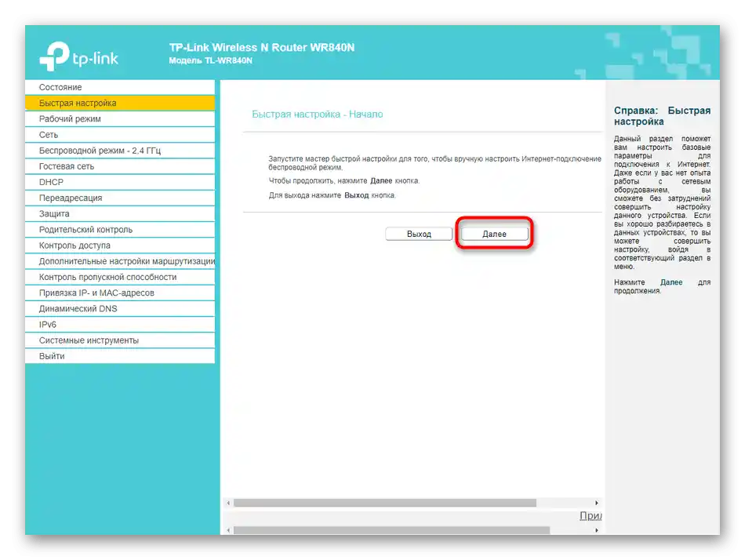Click the bottom horizontal scrollbar's left arrow
745x560 pixels.
tap(228, 530)
